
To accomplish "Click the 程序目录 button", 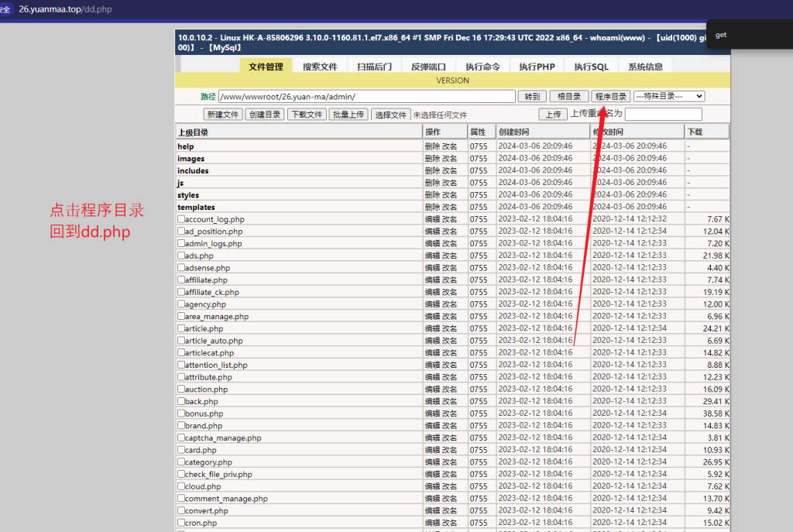I will click(x=610, y=96).
